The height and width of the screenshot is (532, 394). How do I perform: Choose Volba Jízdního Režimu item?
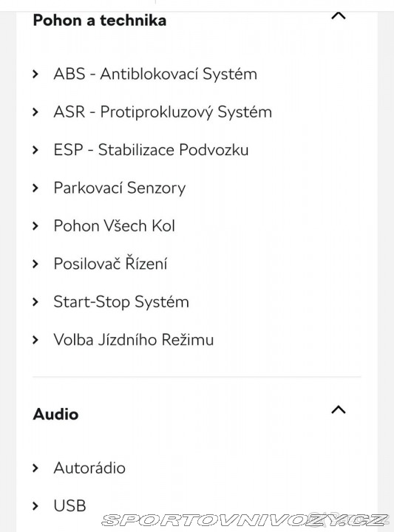click(x=134, y=340)
